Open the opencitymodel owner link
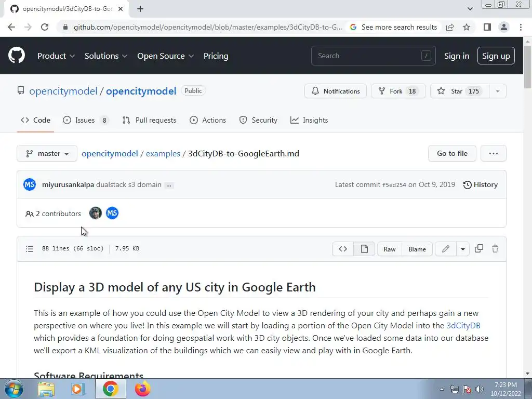The width and height of the screenshot is (532, 399). tap(63, 91)
